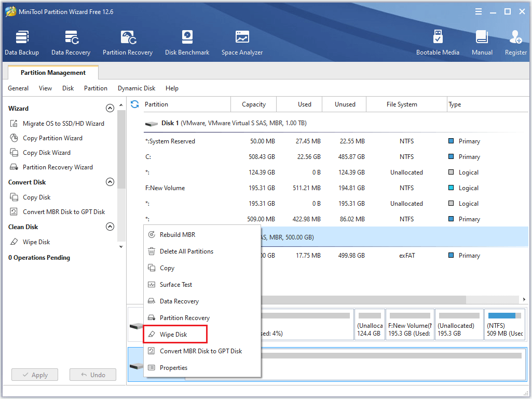
Task: Launch Copy Disk Wizard
Action: tap(47, 153)
